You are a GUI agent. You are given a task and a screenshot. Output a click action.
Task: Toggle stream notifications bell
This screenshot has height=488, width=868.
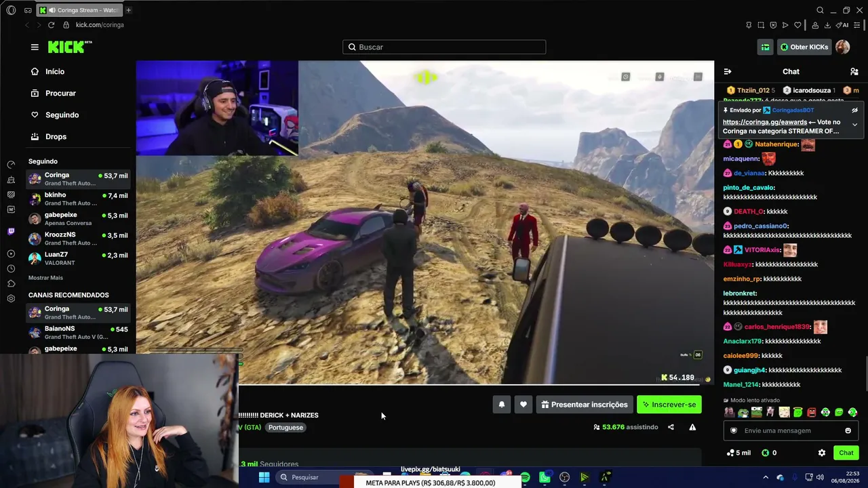[x=502, y=405]
